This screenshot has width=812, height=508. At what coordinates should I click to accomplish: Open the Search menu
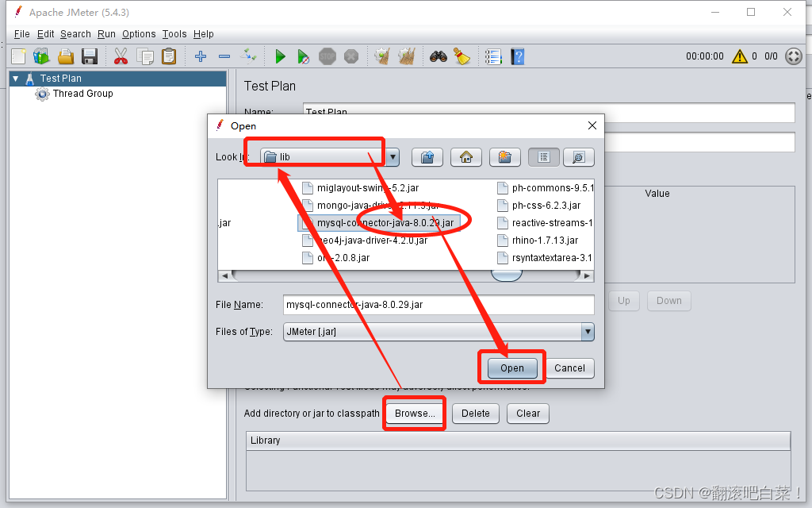75,34
